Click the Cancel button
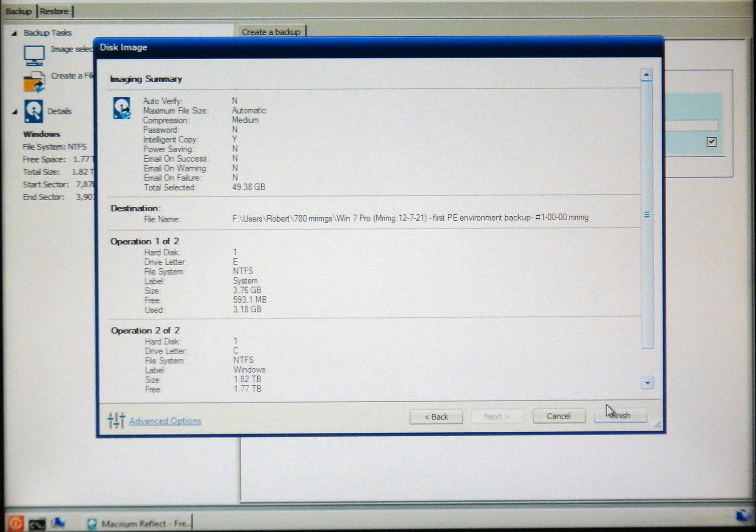 tap(559, 416)
